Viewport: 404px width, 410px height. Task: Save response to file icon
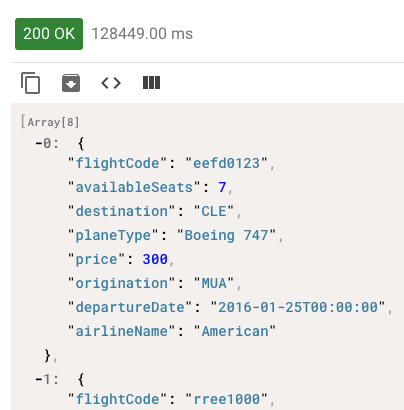pyautogui.click(x=71, y=83)
